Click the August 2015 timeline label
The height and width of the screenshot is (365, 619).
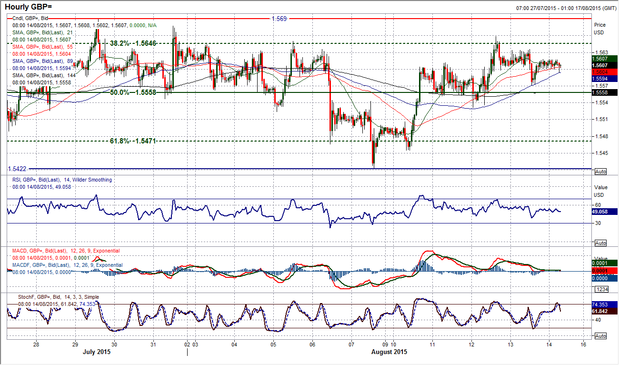click(389, 352)
